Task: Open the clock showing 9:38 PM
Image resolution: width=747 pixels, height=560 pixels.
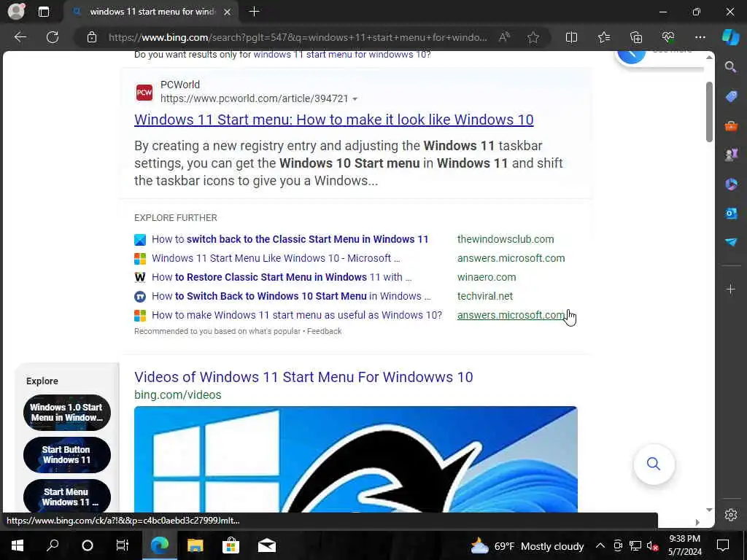Action: point(684,545)
